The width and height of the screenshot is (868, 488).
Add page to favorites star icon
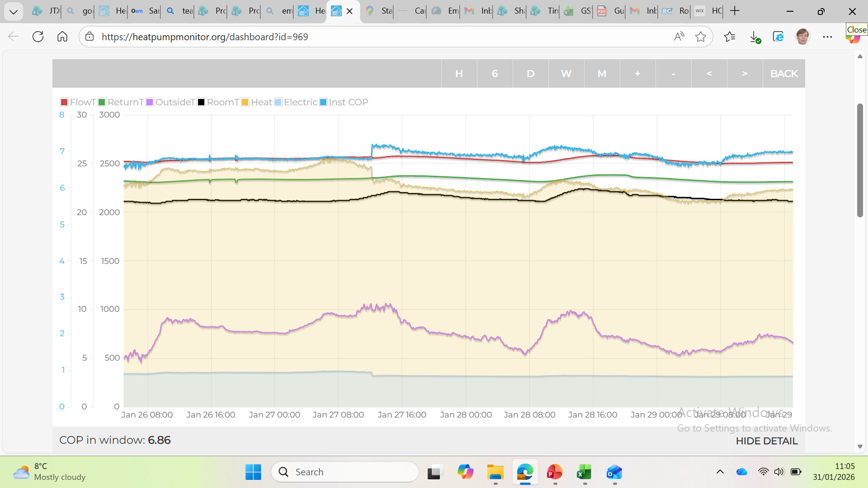(701, 37)
